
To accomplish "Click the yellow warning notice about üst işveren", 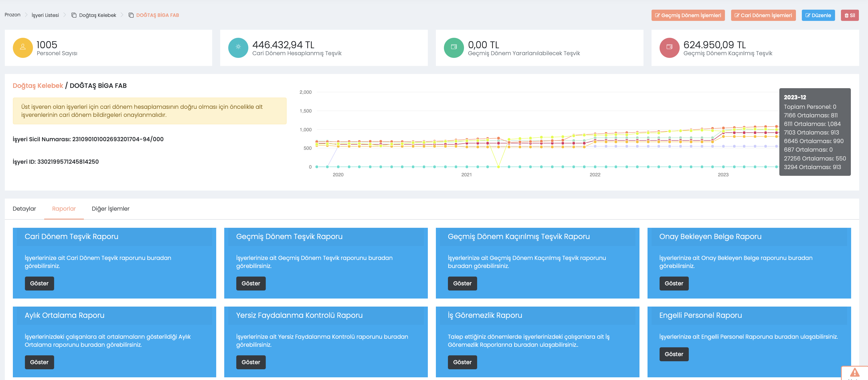I will [x=149, y=111].
